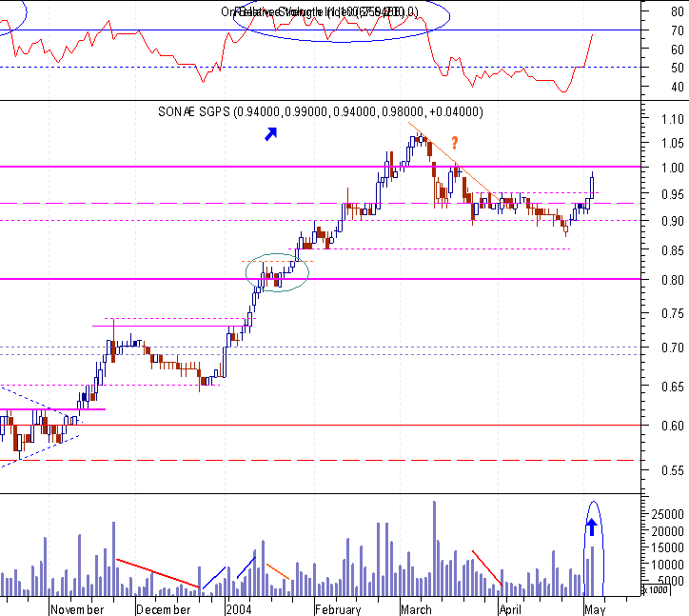Click the April label on the date axis
Image resolution: width=689 pixels, height=616 pixels.
(x=510, y=609)
